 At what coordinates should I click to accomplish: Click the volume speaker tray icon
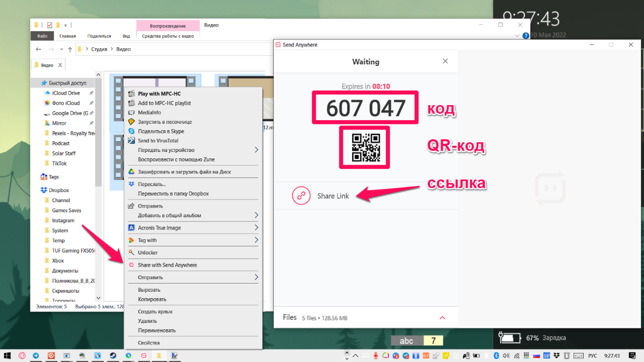(x=505, y=356)
